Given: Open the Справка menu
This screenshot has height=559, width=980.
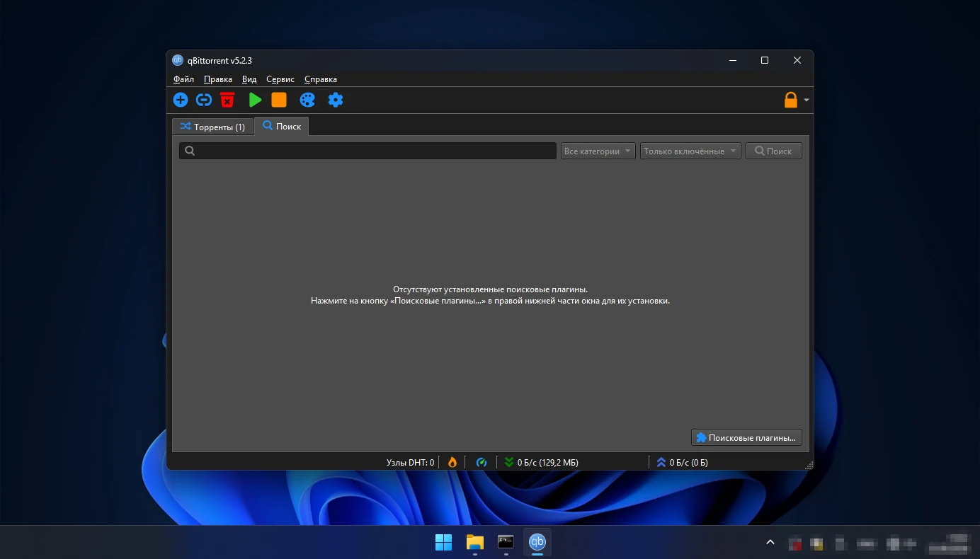Looking at the screenshot, I should (x=321, y=79).
